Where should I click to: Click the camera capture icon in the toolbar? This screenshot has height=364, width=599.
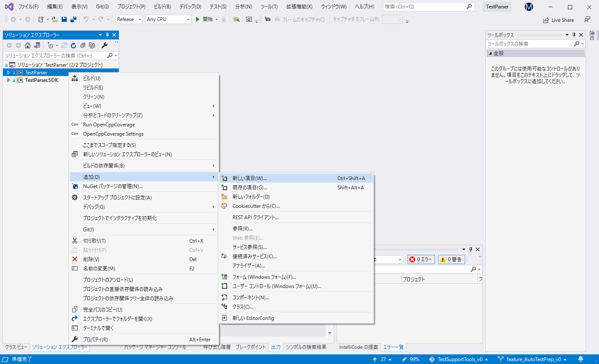(267, 19)
